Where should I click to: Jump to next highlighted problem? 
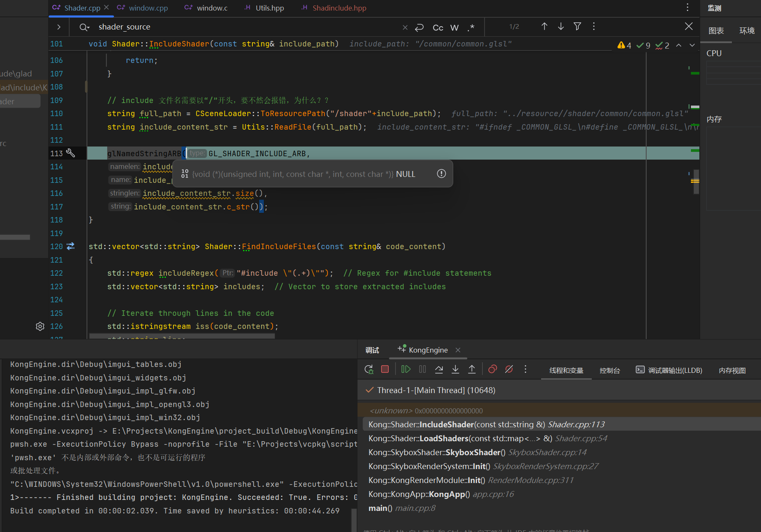click(692, 45)
